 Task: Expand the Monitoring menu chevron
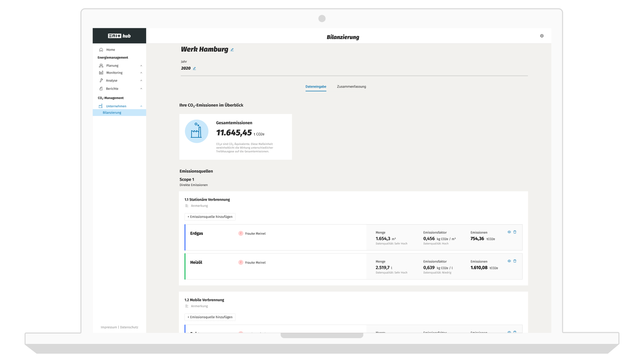click(x=141, y=73)
